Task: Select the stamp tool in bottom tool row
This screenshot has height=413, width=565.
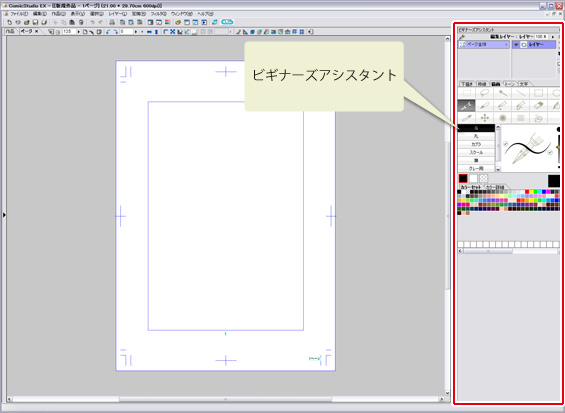Action: pyautogui.click(x=539, y=118)
